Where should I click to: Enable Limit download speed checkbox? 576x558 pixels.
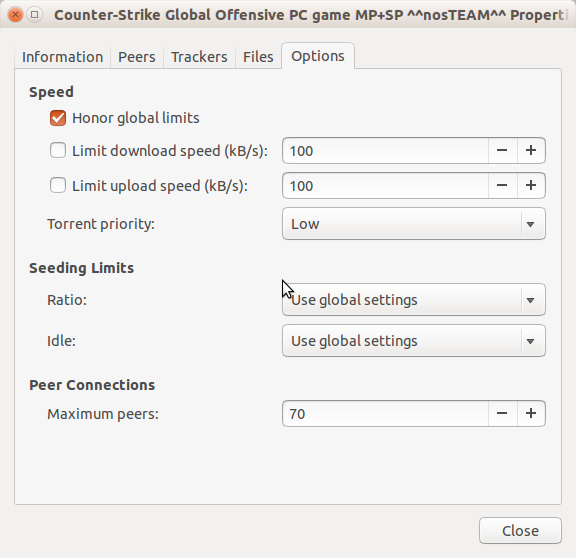[x=58, y=150]
